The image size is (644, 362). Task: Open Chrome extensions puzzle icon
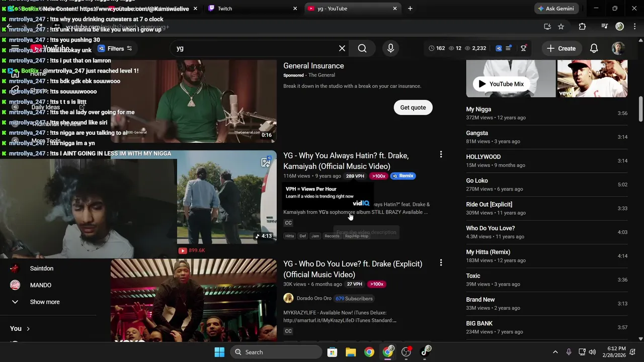[x=583, y=27]
